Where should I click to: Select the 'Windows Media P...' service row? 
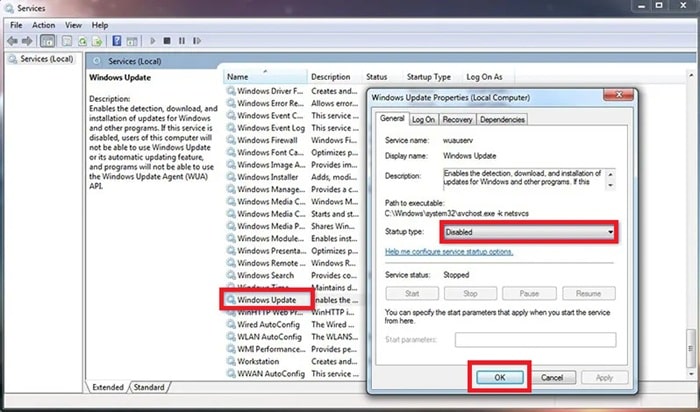292,226
